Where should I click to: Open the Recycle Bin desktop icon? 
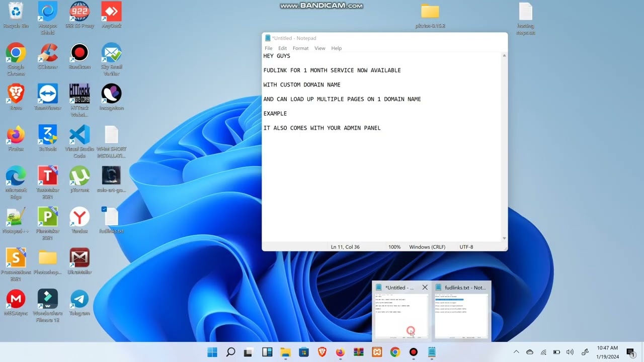(x=16, y=15)
